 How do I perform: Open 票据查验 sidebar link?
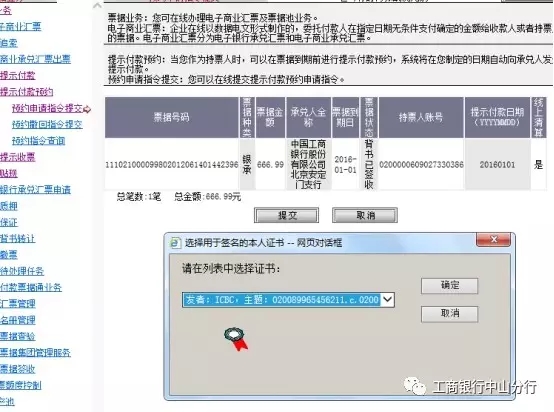[x=18, y=336]
